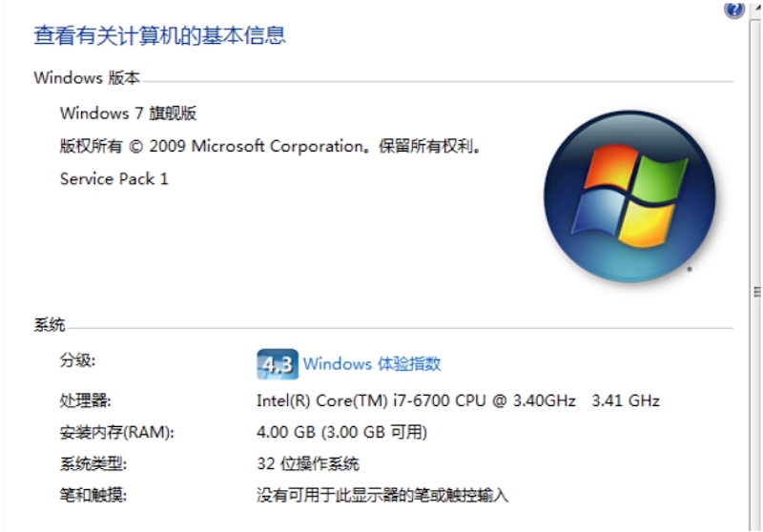Image resolution: width=763 pixels, height=532 pixels.
Task: Click the 处理器 label
Action: [85, 401]
